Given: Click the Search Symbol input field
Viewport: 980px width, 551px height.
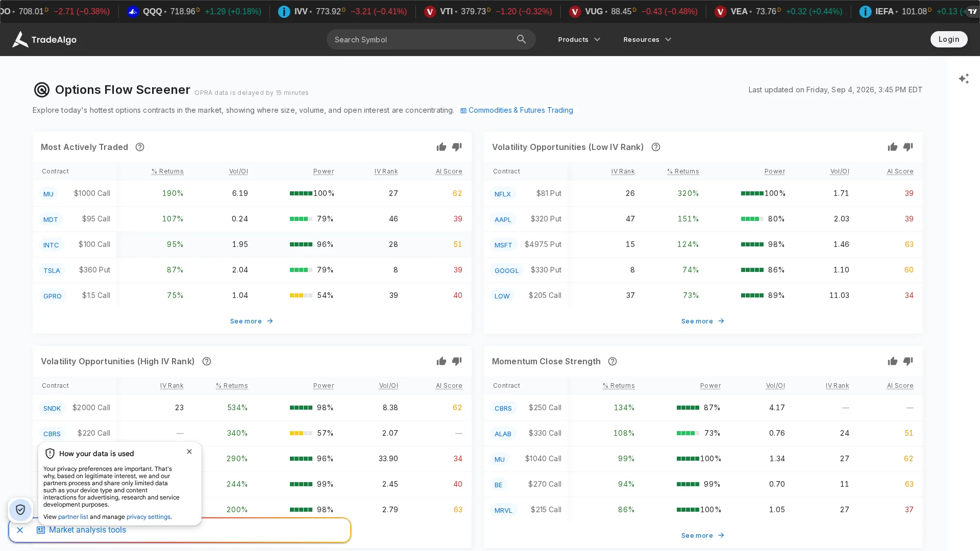Looking at the screenshot, I should (431, 39).
